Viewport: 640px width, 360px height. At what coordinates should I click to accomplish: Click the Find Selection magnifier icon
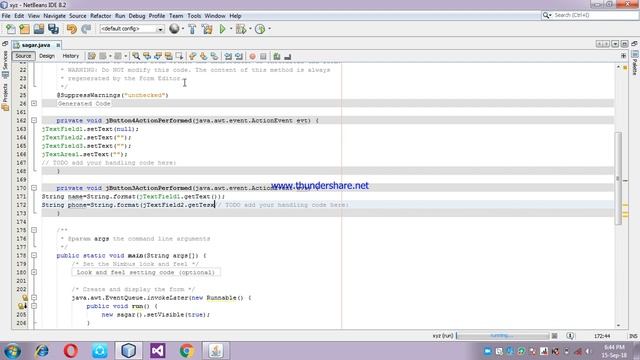pos(136,56)
